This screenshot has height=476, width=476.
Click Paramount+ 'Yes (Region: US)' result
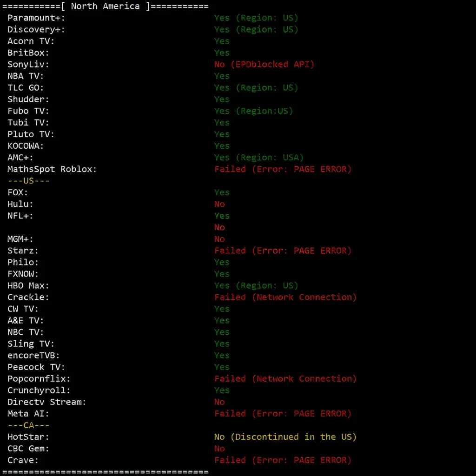click(256, 18)
